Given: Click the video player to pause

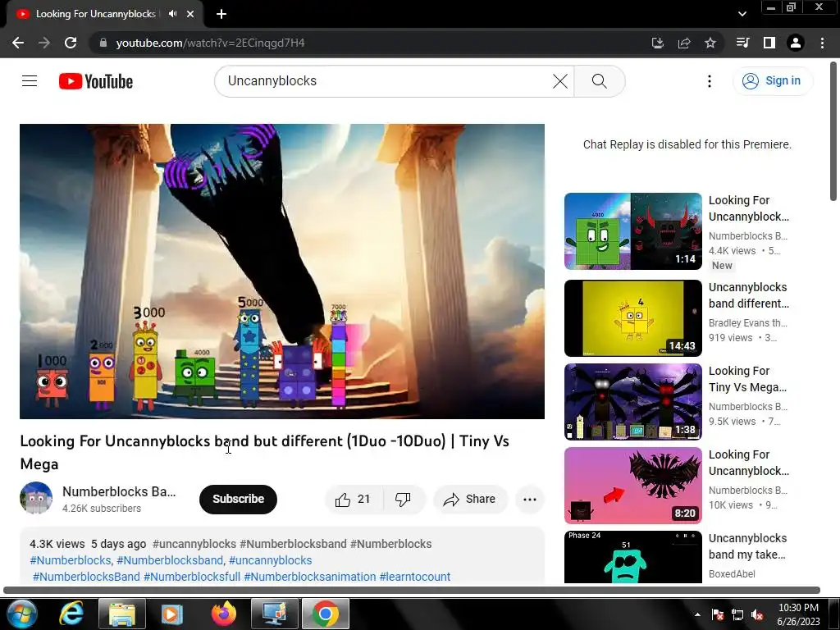Looking at the screenshot, I should click(282, 271).
